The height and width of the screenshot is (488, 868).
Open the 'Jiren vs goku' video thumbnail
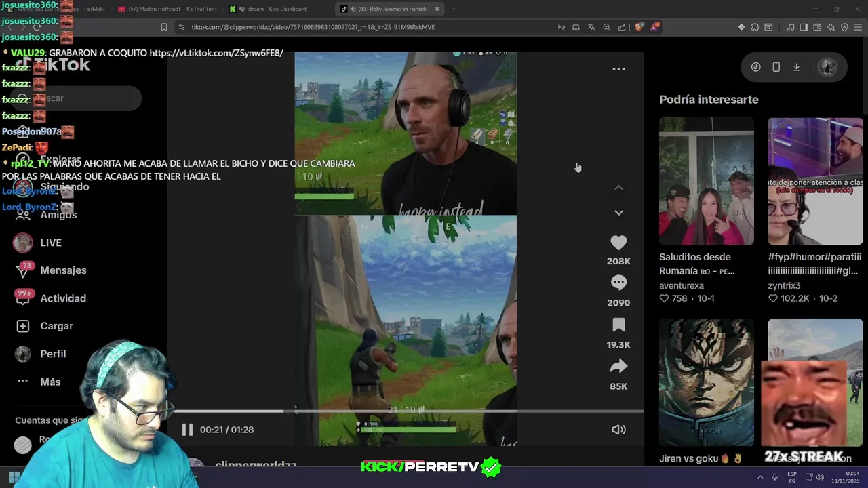707,382
